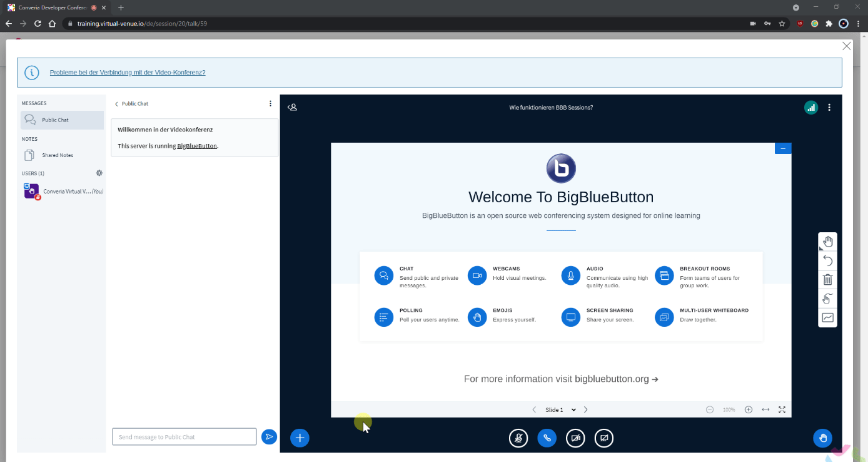
Task: Fit slide to width button
Action: click(x=765, y=410)
